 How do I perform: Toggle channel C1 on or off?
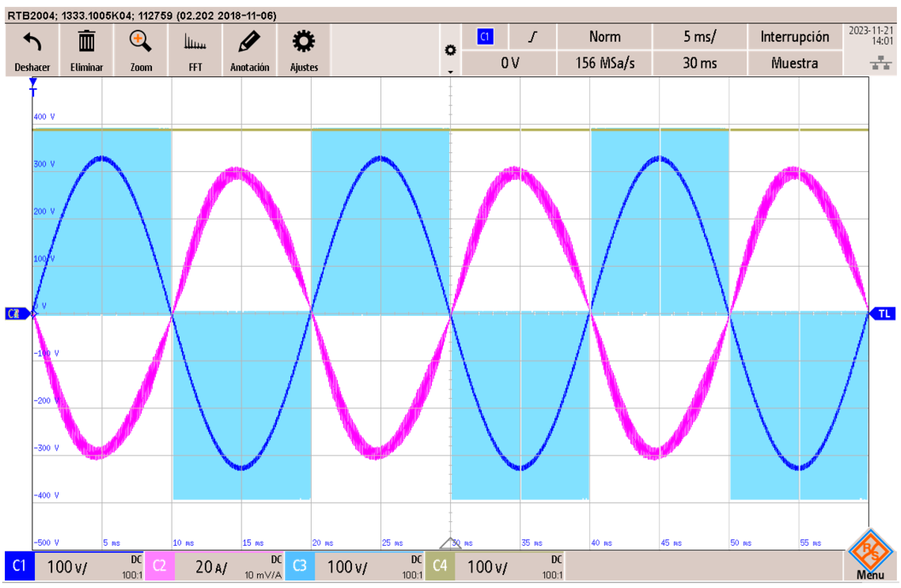[20, 566]
